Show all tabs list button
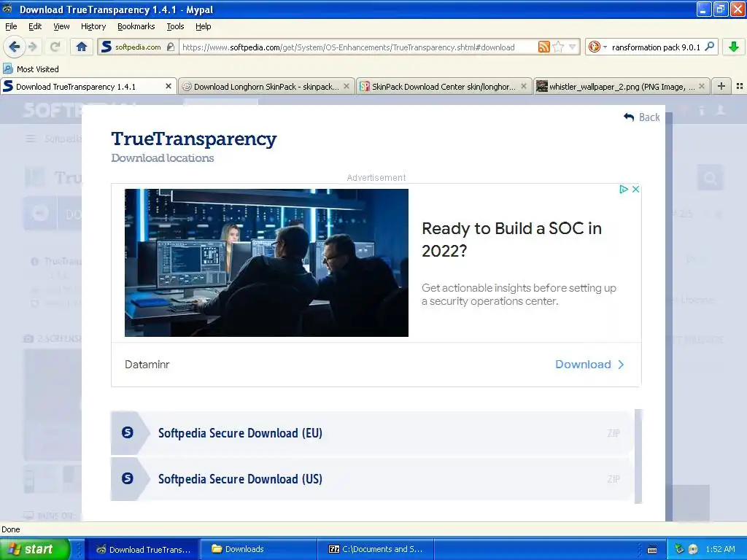Screen dimensions: 747x560 pos(740,86)
